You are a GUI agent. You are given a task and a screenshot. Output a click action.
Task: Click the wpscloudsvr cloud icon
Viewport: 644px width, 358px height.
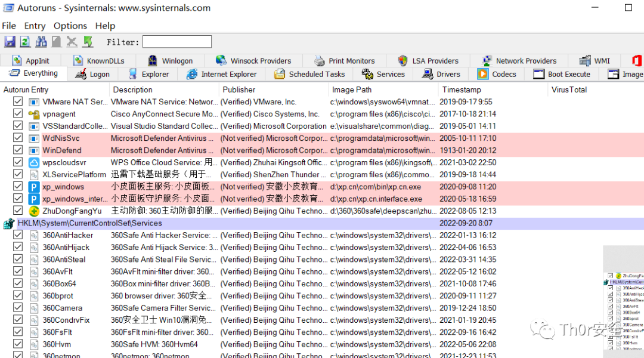(x=33, y=163)
